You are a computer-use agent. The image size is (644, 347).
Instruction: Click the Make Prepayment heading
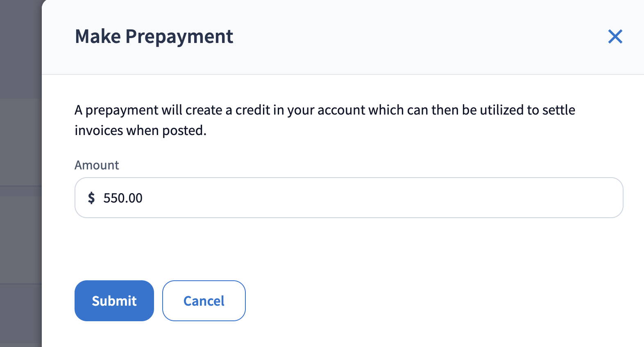pyautogui.click(x=154, y=36)
